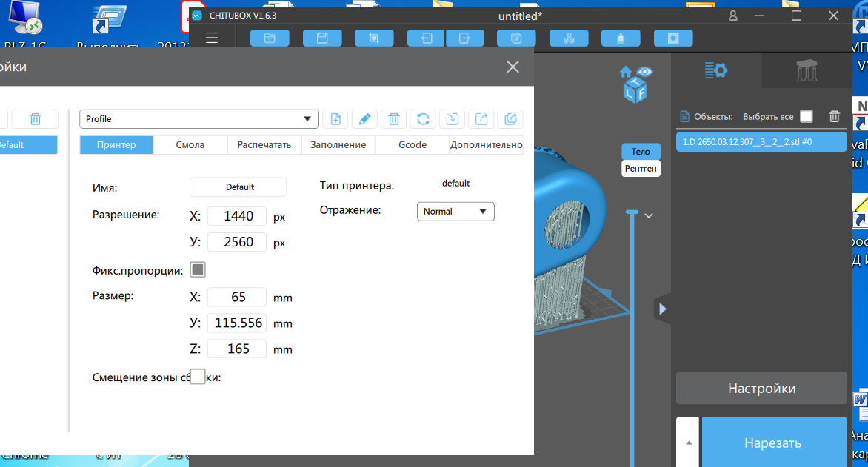Viewport: 868px width, 467px height.
Task: Click the Тип принтера default value
Action: pyautogui.click(x=455, y=183)
